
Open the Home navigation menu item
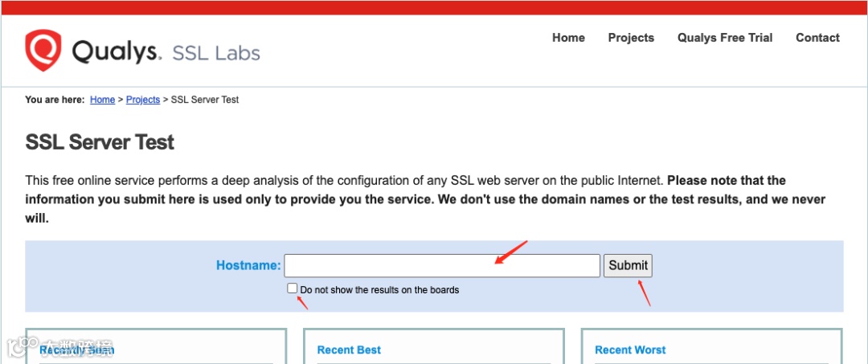pyautogui.click(x=568, y=38)
